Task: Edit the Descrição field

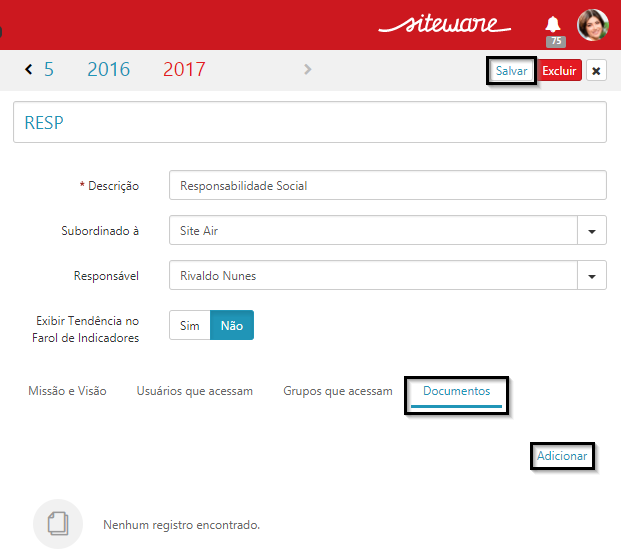Action: click(x=388, y=185)
